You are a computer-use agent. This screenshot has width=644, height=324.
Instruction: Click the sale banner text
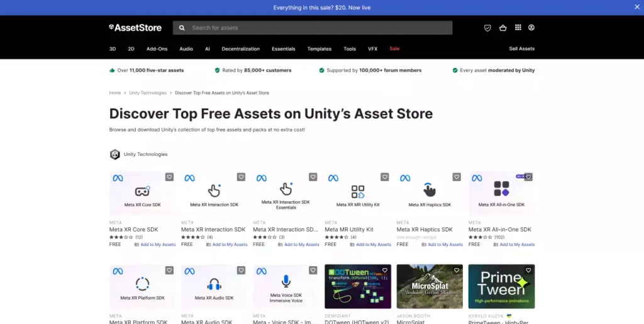click(321, 8)
